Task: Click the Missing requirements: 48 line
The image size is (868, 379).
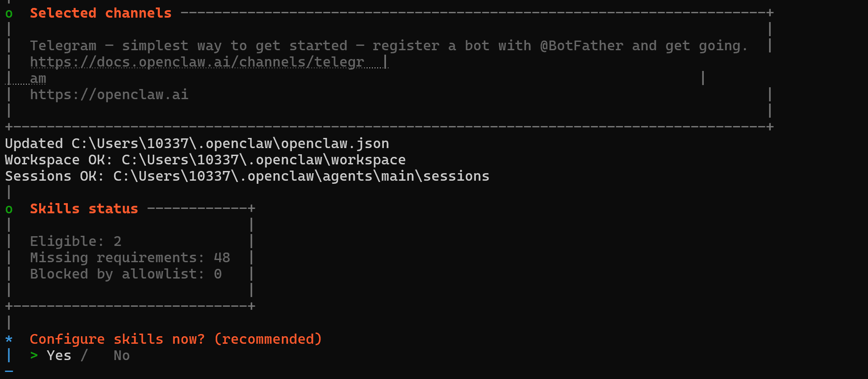Action: (130, 258)
